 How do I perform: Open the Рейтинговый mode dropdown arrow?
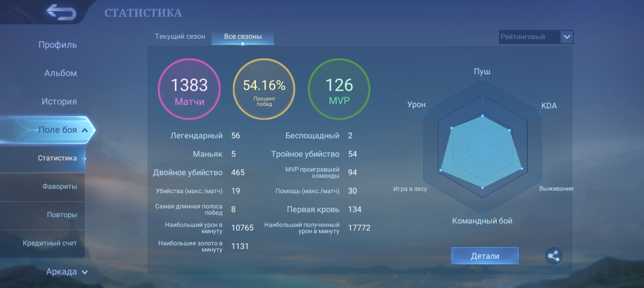click(566, 37)
